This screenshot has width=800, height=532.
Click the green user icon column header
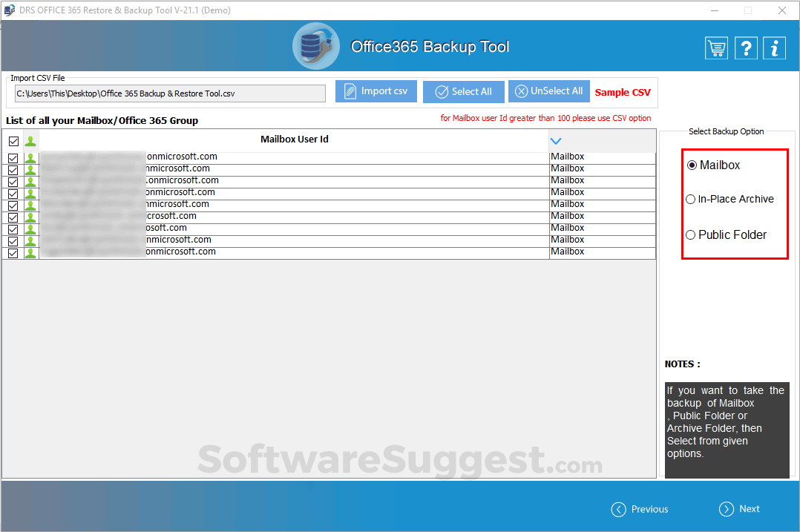click(30, 139)
